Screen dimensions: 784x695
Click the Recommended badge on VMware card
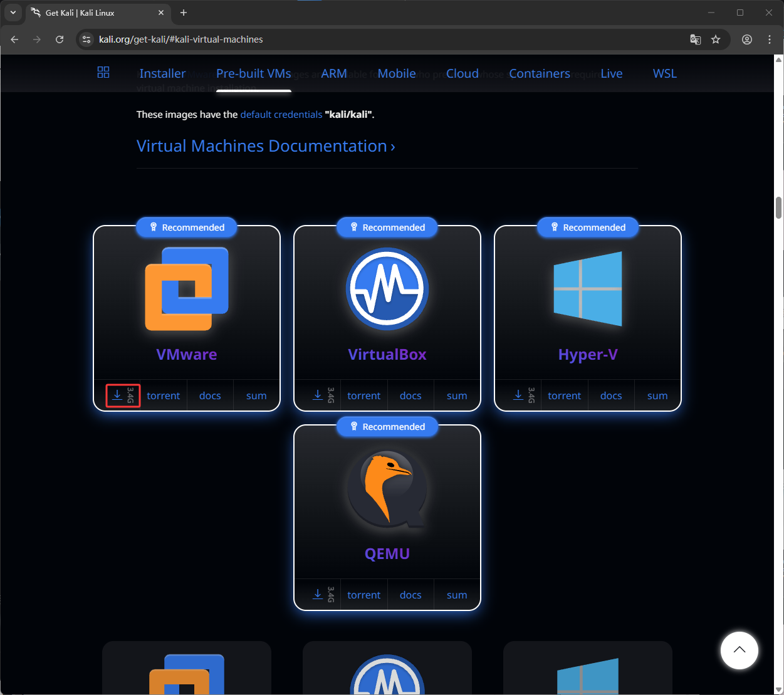[x=187, y=227]
